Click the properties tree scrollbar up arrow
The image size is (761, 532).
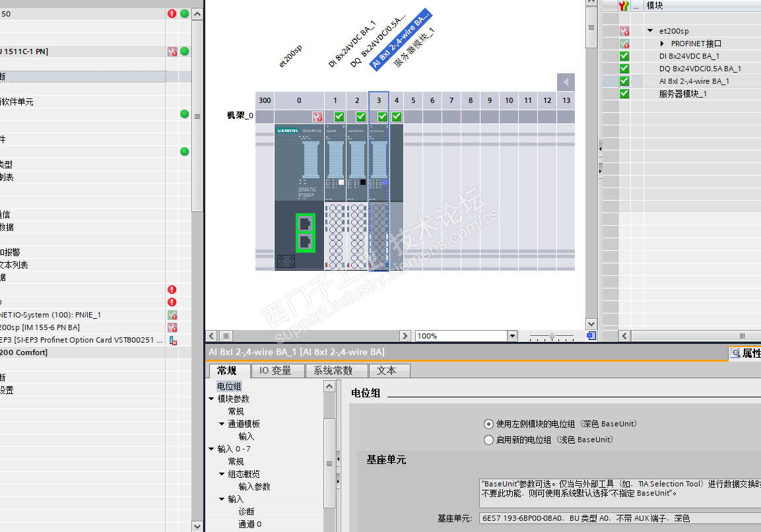329,386
